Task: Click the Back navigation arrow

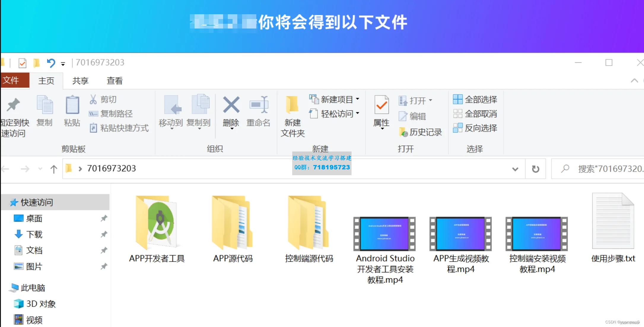Action: coord(5,169)
